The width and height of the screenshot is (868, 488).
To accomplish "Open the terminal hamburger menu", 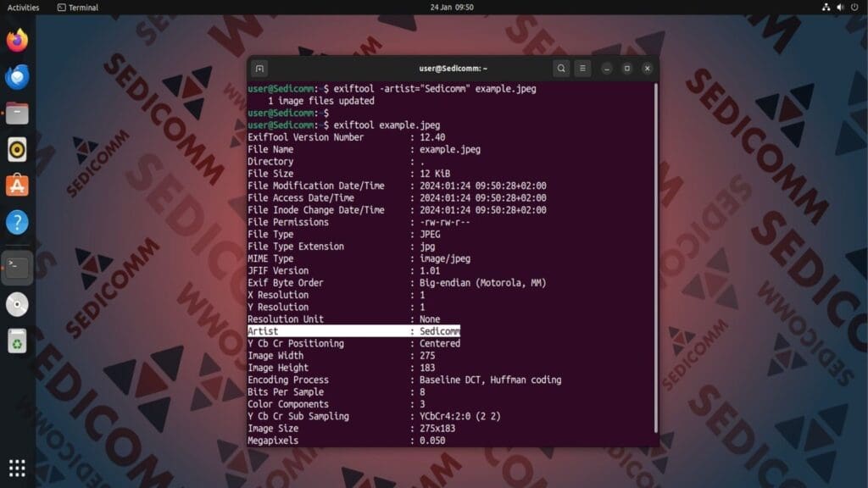I will [x=582, y=69].
